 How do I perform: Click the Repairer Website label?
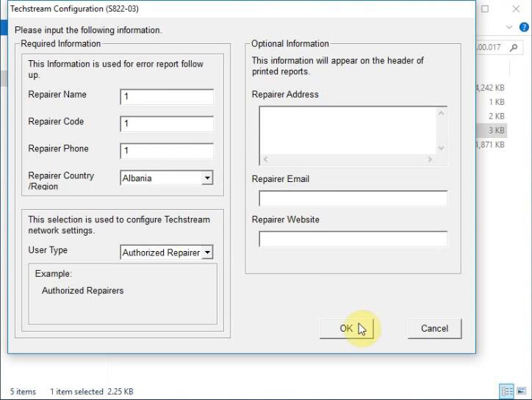point(285,219)
